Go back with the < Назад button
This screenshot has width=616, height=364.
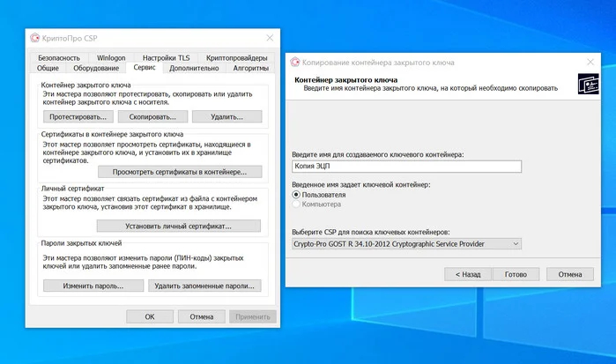click(x=468, y=274)
